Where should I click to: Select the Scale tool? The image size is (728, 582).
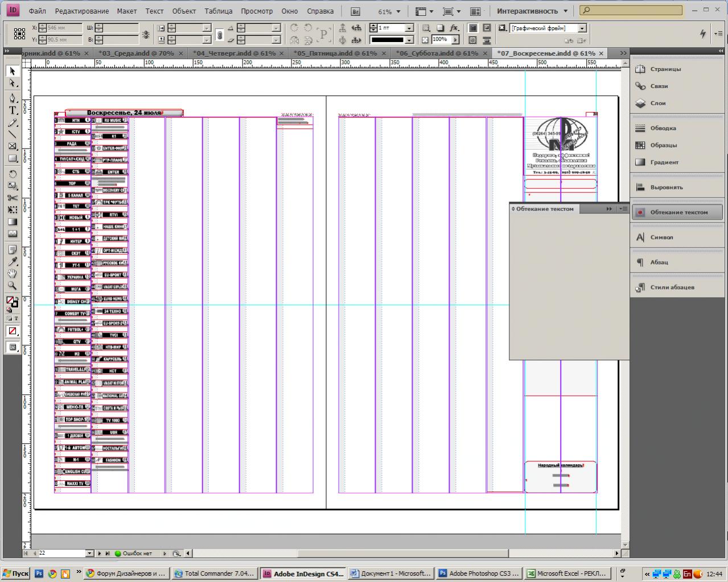click(13, 185)
